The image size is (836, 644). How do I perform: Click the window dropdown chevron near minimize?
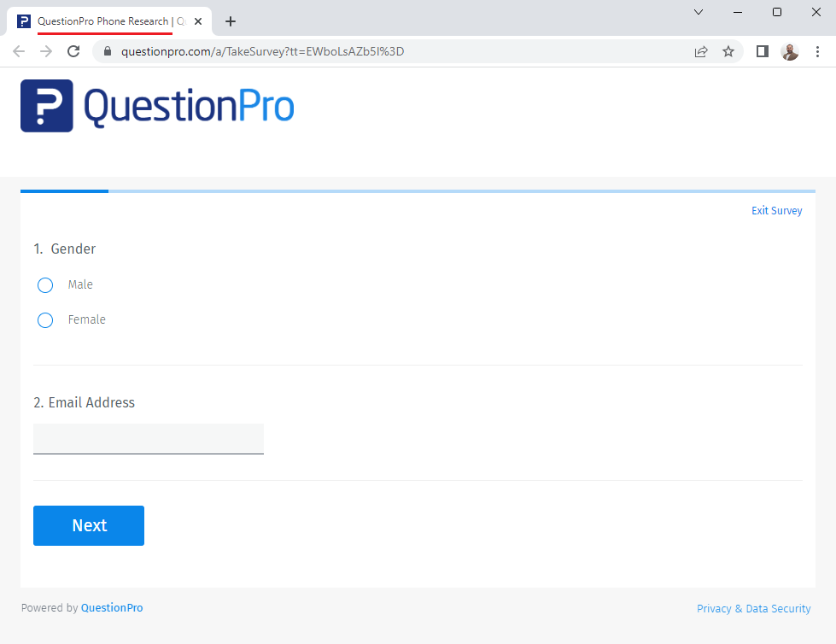click(699, 13)
